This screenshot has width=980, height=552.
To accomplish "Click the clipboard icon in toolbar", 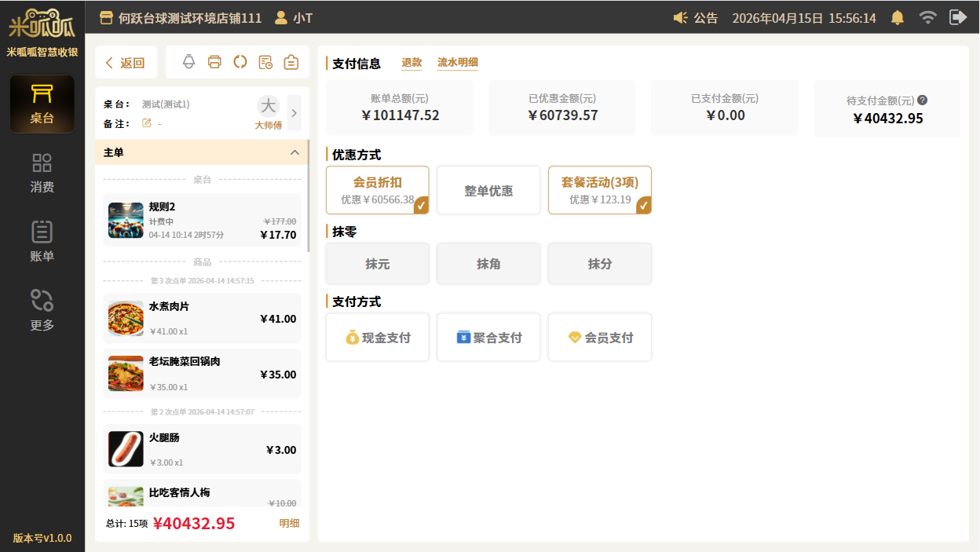I will (291, 62).
